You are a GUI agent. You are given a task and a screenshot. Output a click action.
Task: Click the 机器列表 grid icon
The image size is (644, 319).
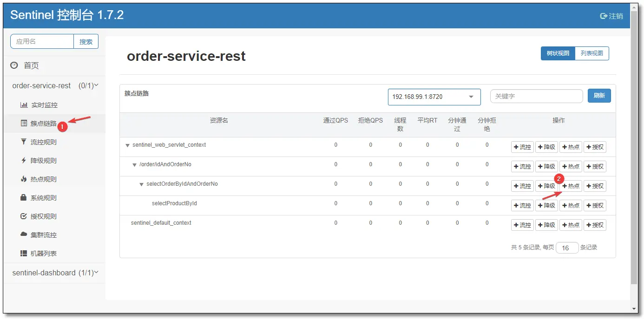(24, 254)
